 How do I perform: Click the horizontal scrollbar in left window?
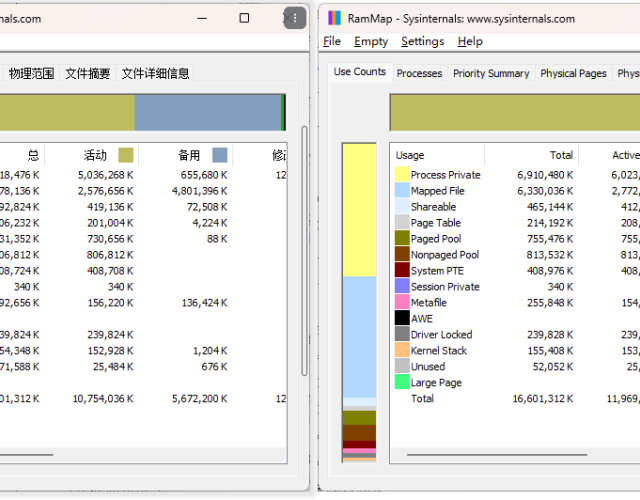tap(27, 454)
